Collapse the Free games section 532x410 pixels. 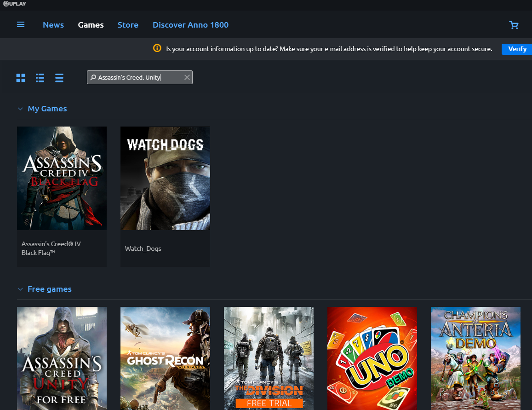(20, 289)
